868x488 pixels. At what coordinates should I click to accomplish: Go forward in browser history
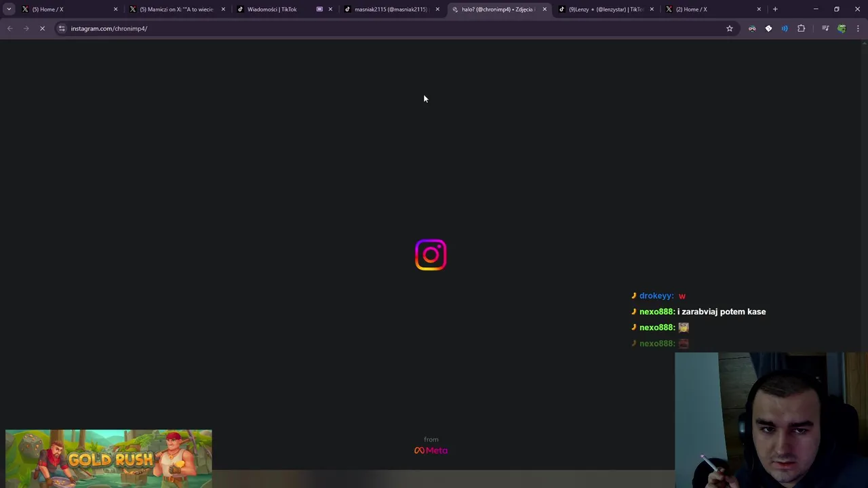26,28
